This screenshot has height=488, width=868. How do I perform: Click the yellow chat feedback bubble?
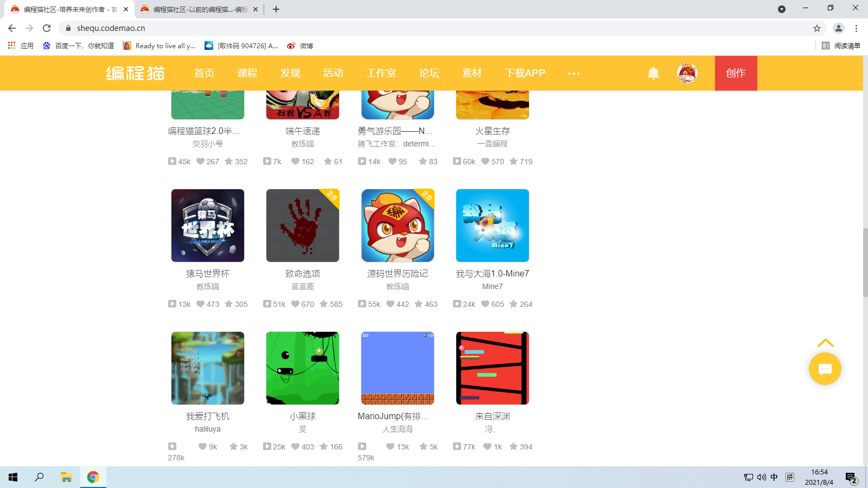click(x=825, y=369)
